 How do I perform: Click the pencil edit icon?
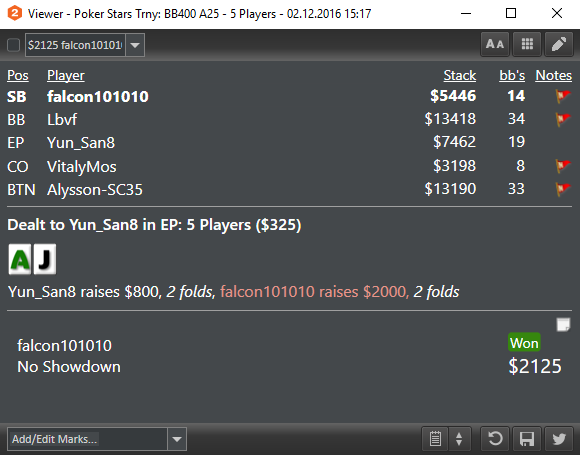click(559, 44)
